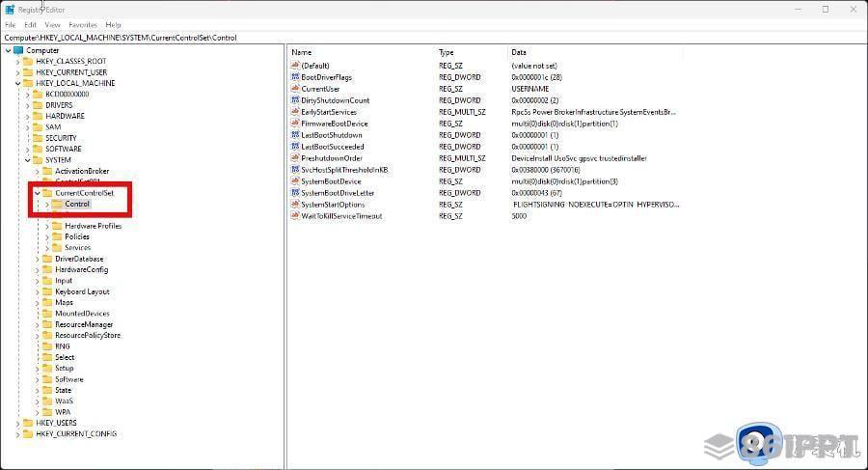Select the Maps key
The image size is (868, 470).
click(x=65, y=303)
